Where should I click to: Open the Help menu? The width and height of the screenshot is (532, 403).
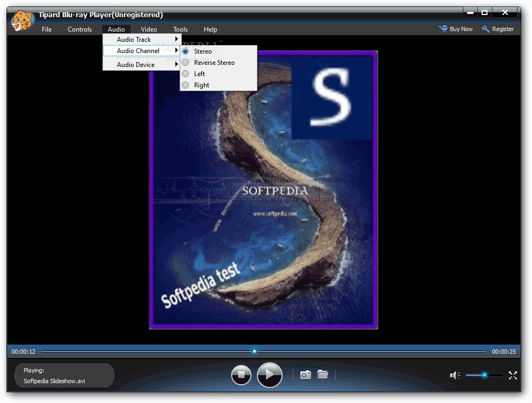(x=210, y=29)
